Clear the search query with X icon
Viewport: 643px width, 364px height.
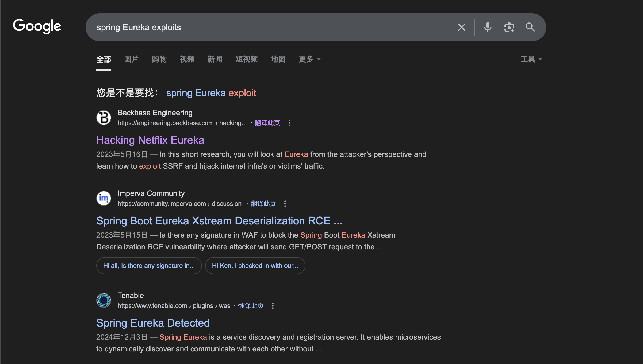(x=461, y=27)
